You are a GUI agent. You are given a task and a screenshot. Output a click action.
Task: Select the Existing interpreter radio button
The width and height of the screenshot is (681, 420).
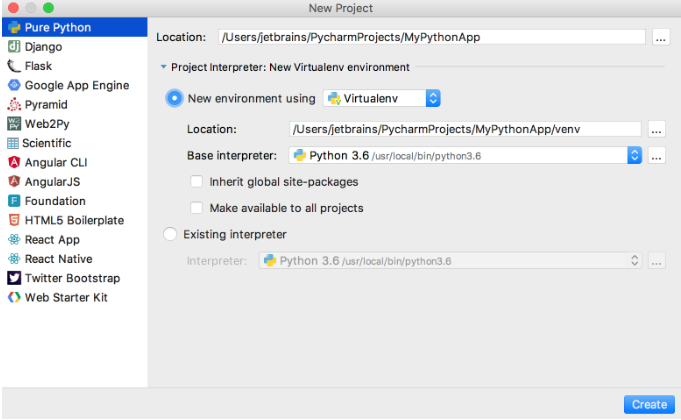click(x=170, y=235)
